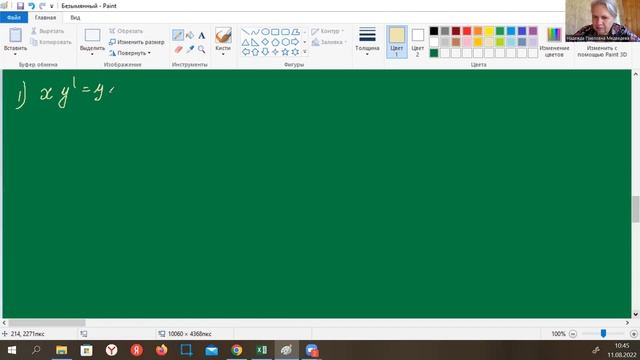640x360 pixels.
Task: Pick the custom dark green swatch
Action: [x=434, y=53]
